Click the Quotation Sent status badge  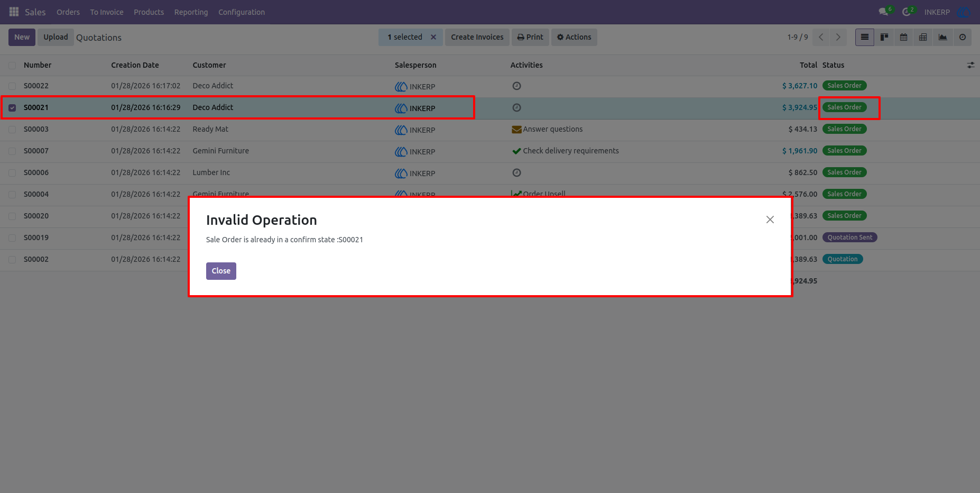(x=849, y=238)
